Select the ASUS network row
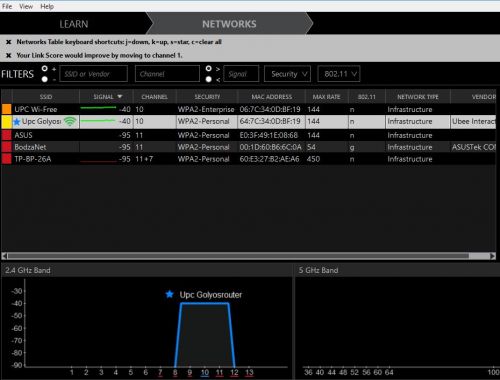Image resolution: width=500 pixels, height=380 pixels. click(249, 135)
